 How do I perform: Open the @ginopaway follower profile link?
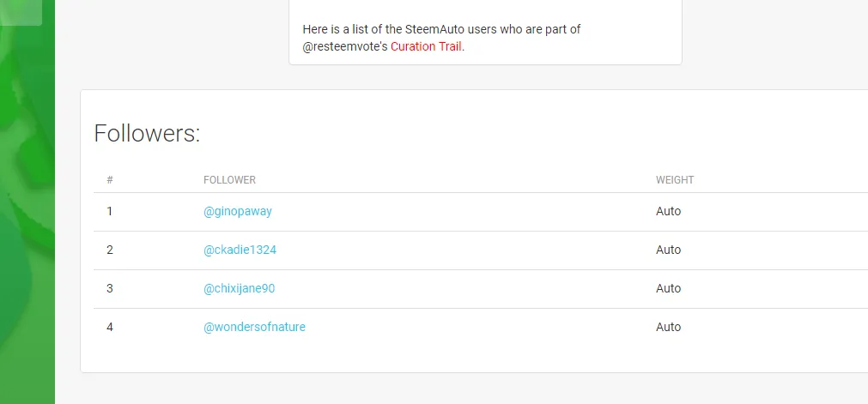pos(238,211)
